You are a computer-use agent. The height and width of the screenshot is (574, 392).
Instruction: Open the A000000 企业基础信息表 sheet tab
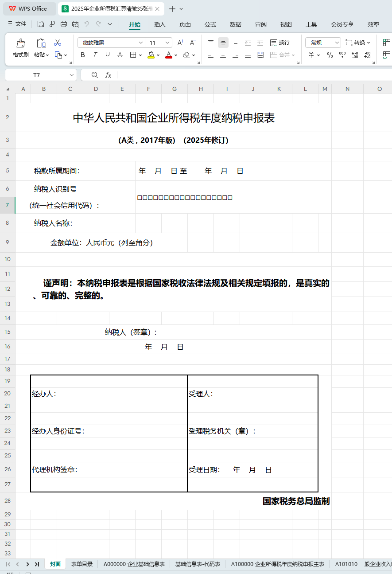134,564
